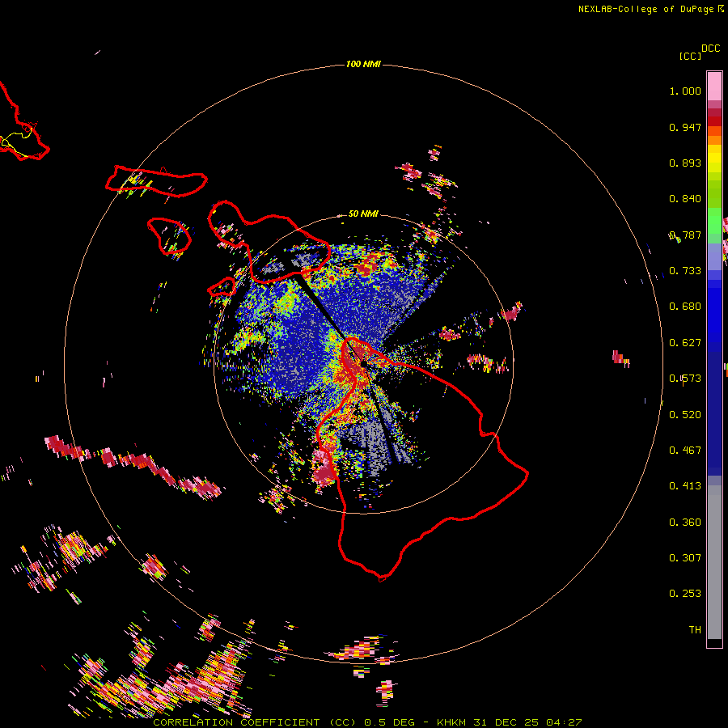Screen dimensions: 728x728
Task: Click the 0.947 value on the color scale
Action: (685, 127)
